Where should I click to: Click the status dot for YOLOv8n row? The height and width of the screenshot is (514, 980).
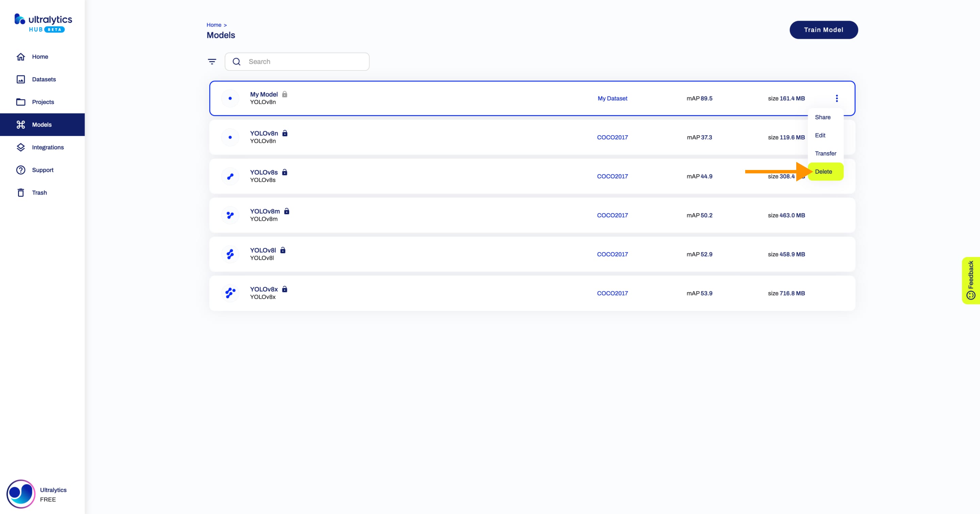(x=229, y=137)
